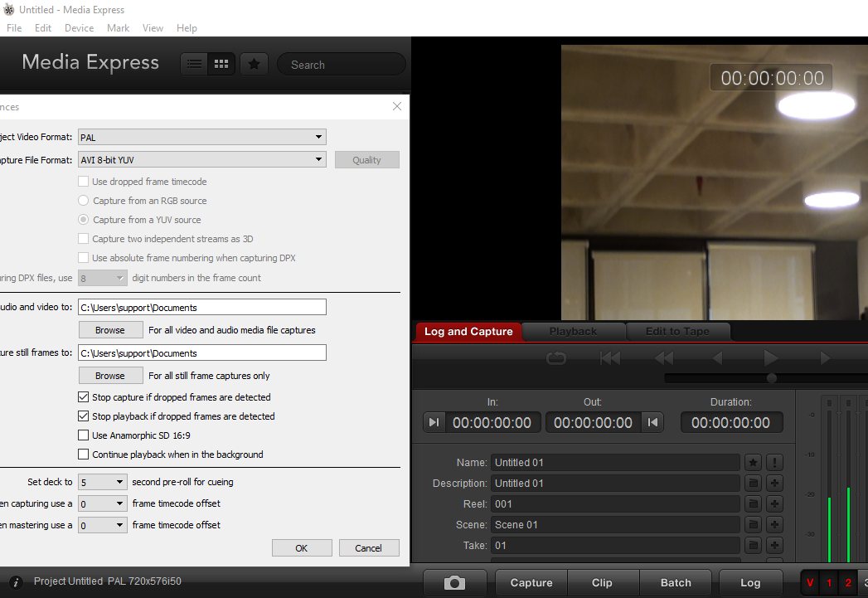The height and width of the screenshot is (598, 868).
Task: Increment plus icon beside Description field
Action: click(774, 484)
